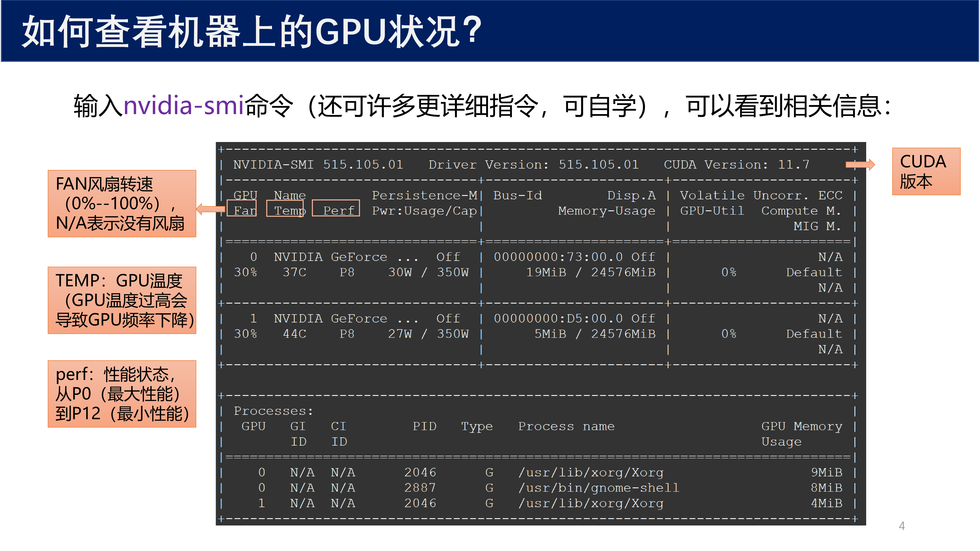980x551 pixels.
Task: Click the perf: 性能状态 explanation box
Action: point(122,394)
